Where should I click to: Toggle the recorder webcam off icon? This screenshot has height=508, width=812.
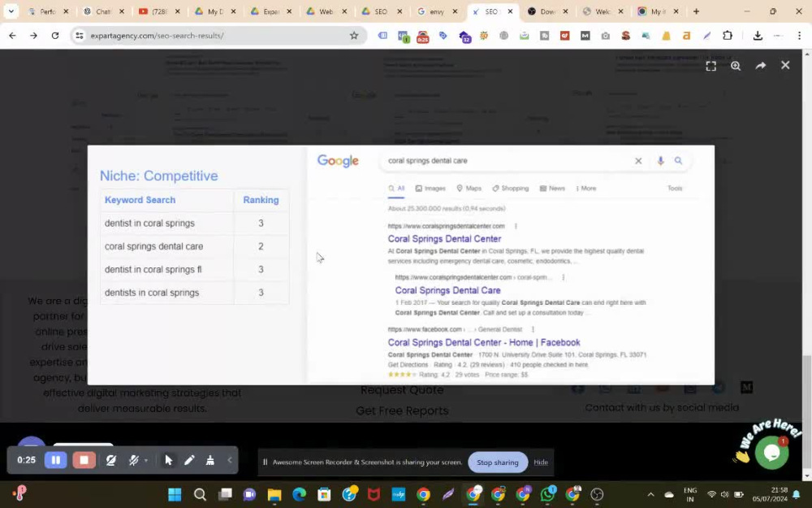[110, 460]
